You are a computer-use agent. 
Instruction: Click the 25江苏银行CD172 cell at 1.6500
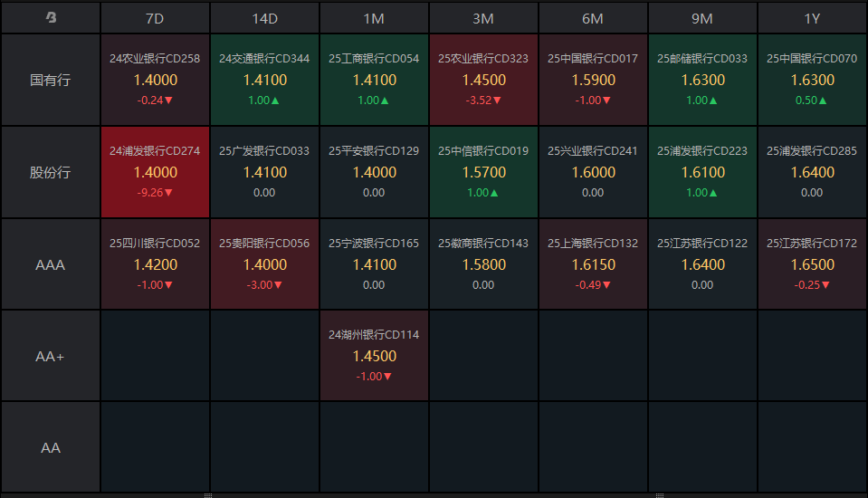tap(812, 264)
